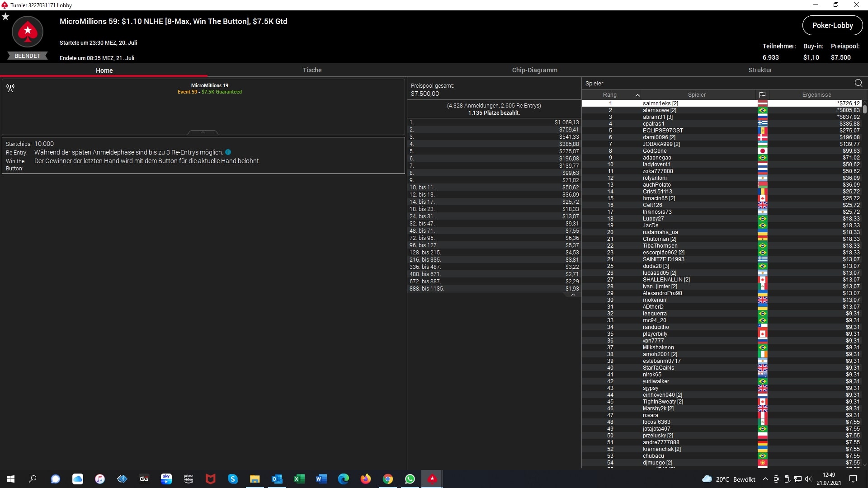868x488 pixels.
Task: Open Firefox from the taskbar
Action: [x=366, y=479]
